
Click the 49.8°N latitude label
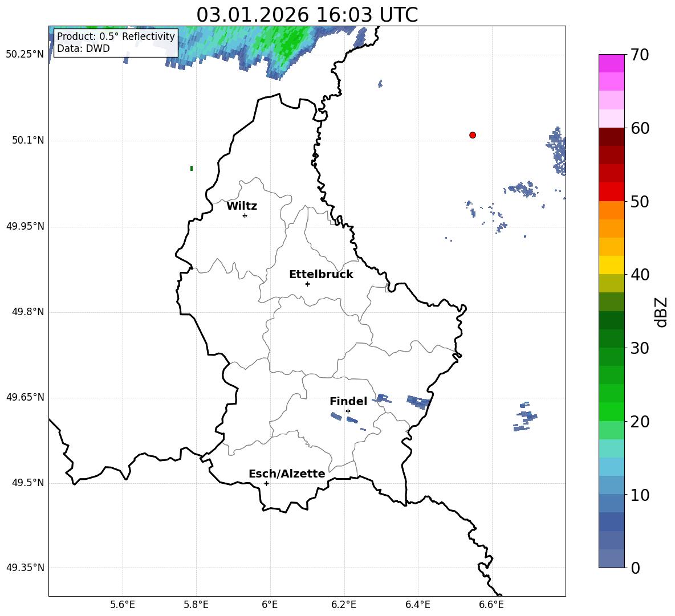(x=28, y=312)
